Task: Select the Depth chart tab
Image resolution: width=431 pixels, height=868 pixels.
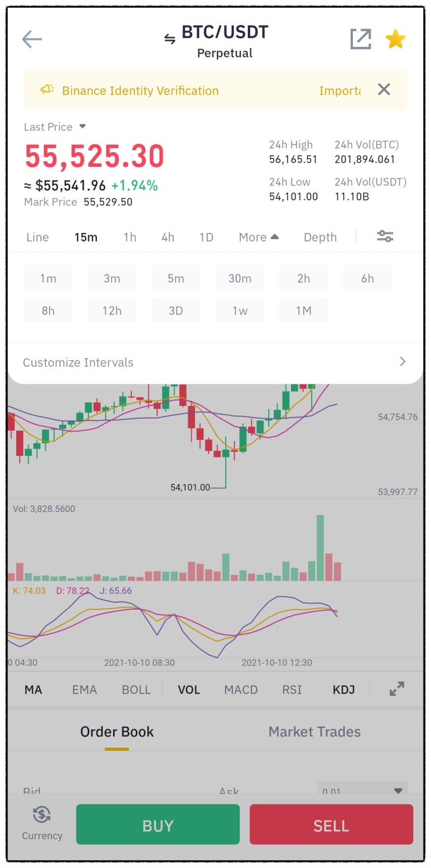Action: tap(320, 237)
